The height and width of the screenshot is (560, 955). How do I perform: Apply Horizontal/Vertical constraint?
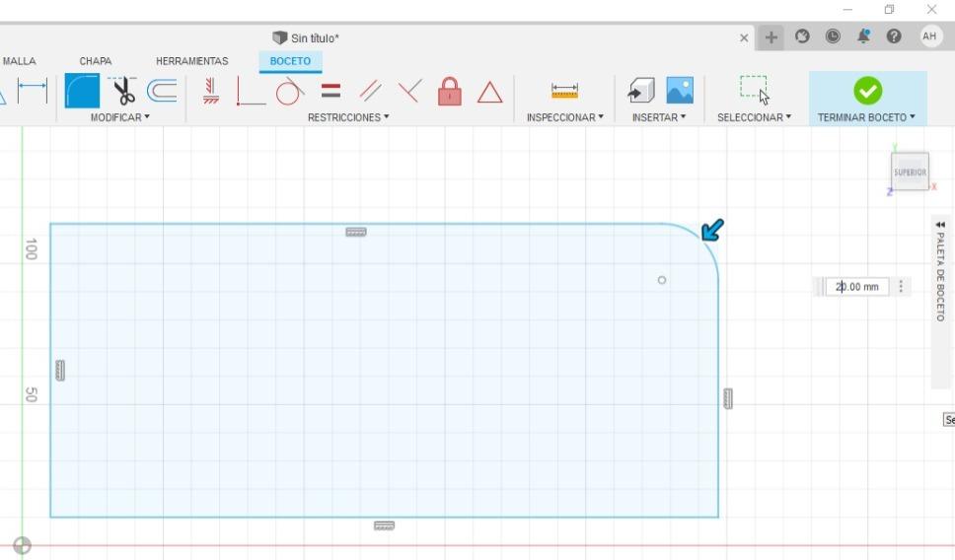point(211,91)
